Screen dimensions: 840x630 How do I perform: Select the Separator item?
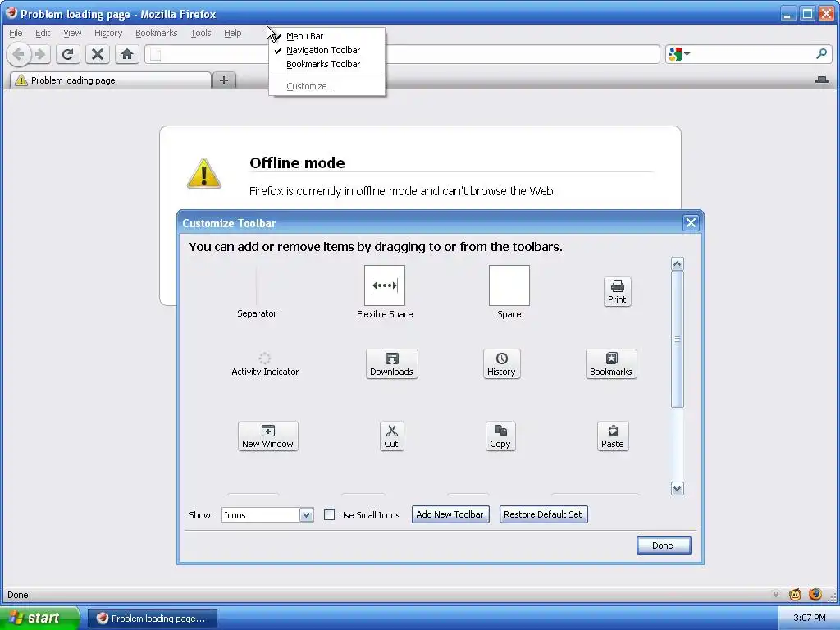click(257, 292)
